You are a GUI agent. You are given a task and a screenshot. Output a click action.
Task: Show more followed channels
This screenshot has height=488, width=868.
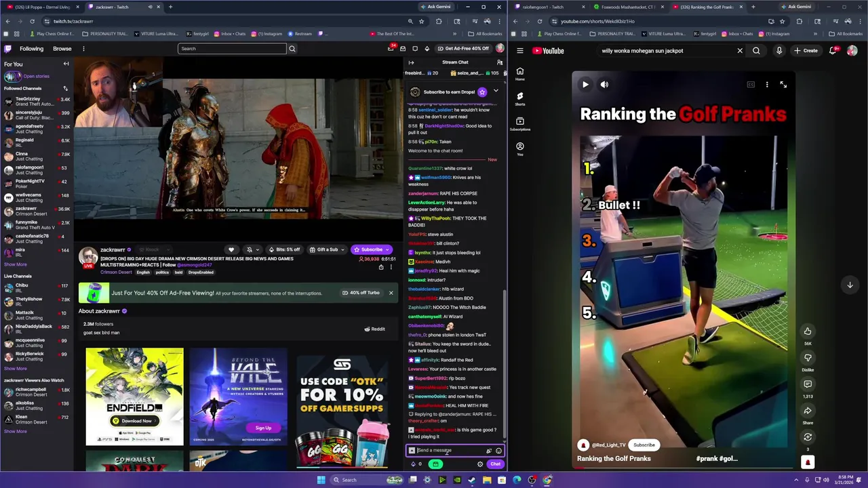pos(16,264)
